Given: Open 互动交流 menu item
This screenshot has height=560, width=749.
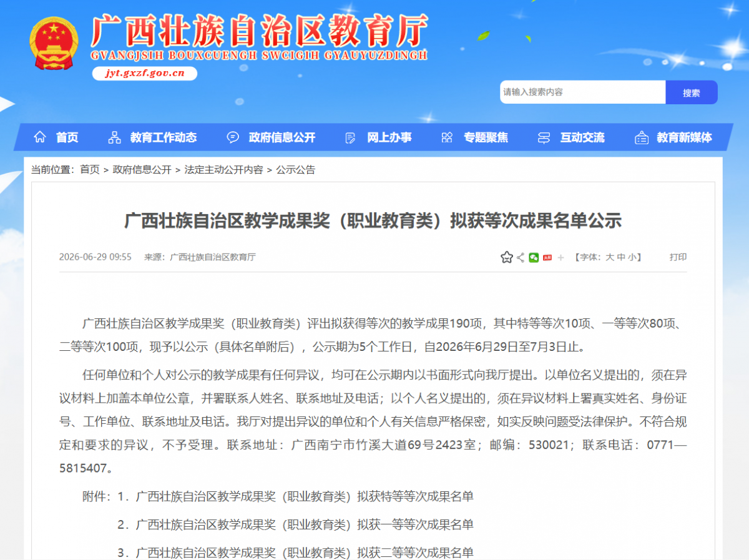Looking at the screenshot, I should point(582,137).
